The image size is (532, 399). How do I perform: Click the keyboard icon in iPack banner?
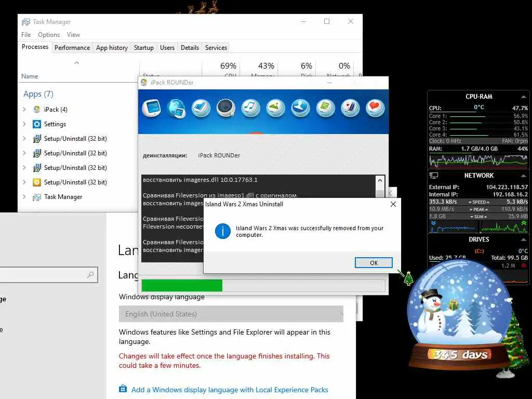[201, 108]
